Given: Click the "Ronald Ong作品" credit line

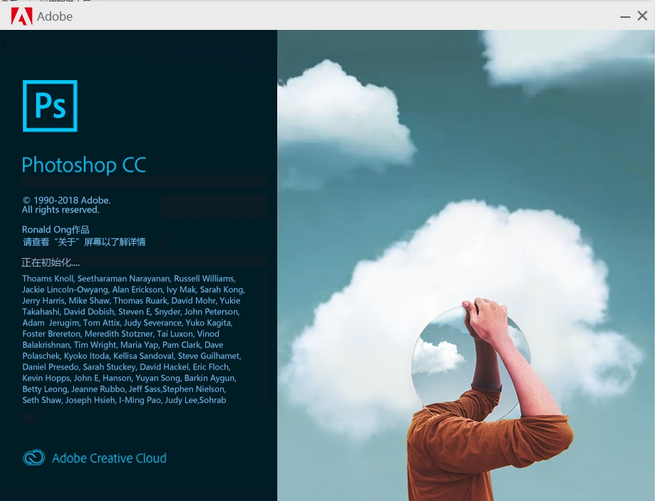Looking at the screenshot, I should (56, 229).
